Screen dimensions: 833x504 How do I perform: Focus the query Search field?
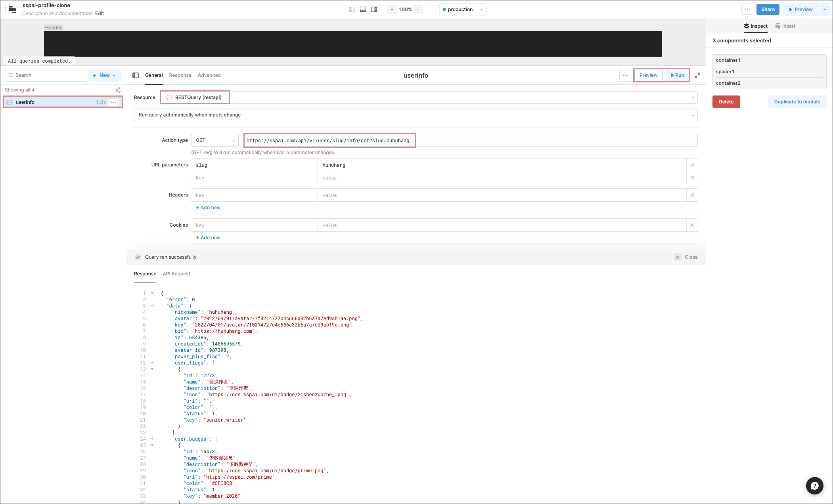(x=45, y=75)
